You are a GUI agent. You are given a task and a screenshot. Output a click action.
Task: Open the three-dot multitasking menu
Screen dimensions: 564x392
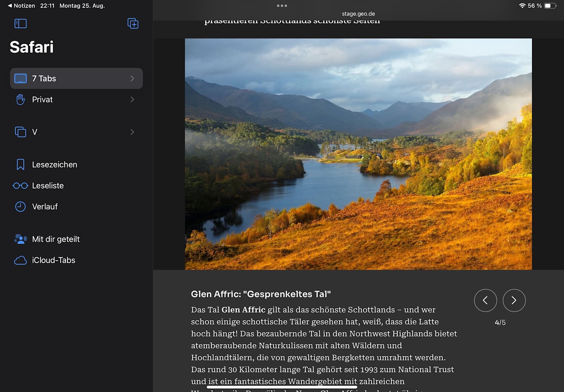[x=282, y=6]
